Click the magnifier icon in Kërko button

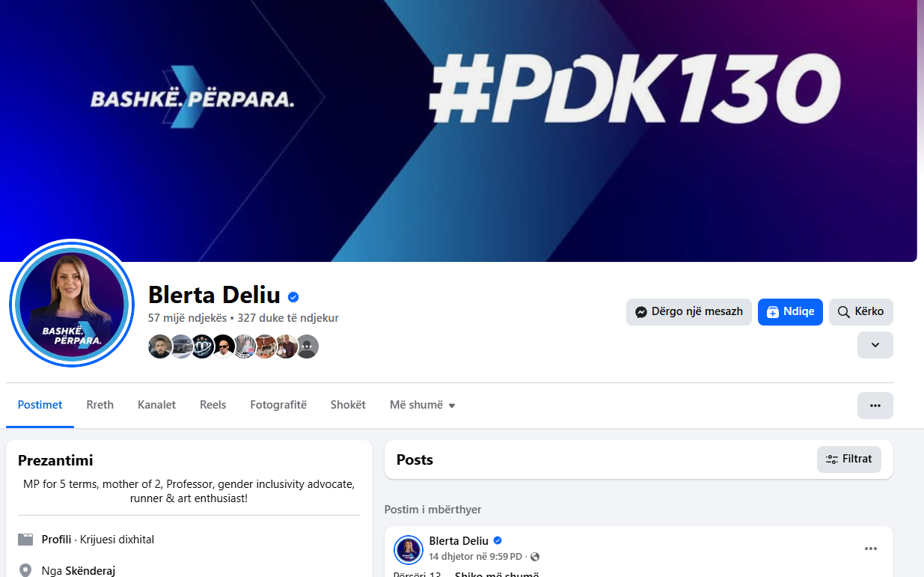pyautogui.click(x=844, y=312)
